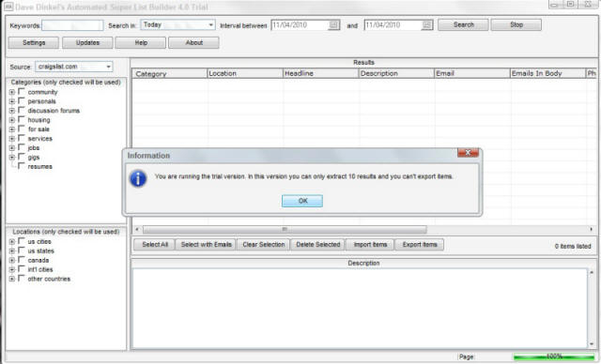The image size is (601, 364).
Task: Click into the Keywords input field
Action: coord(72,25)
